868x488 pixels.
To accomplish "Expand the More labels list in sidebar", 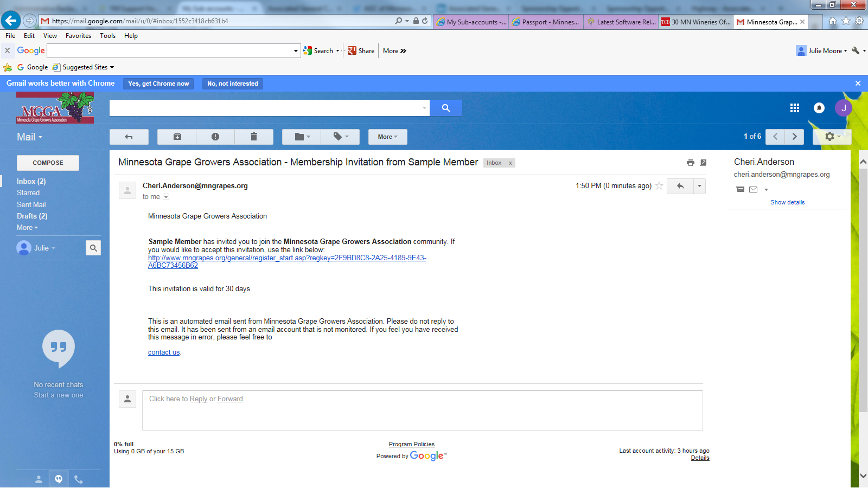I will pos(27,228).
